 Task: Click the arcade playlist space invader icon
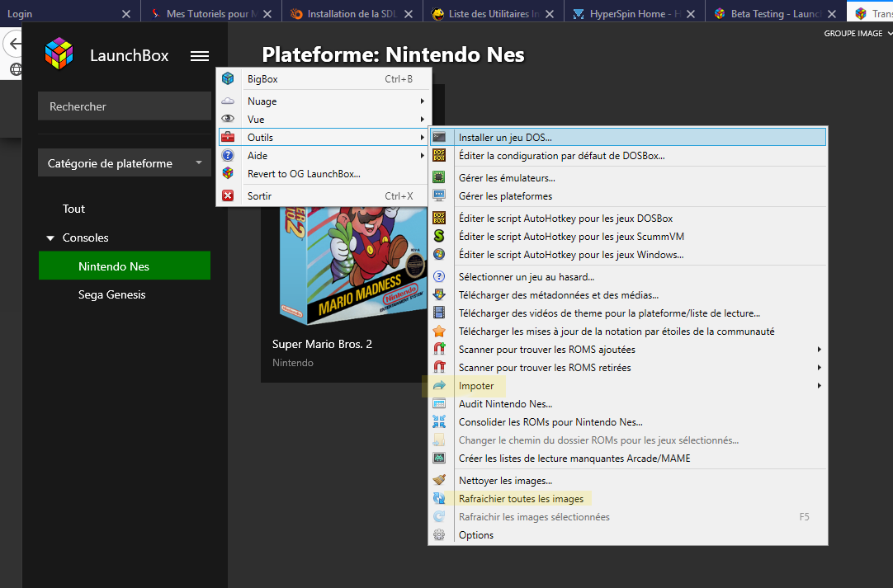pos(439,459)
